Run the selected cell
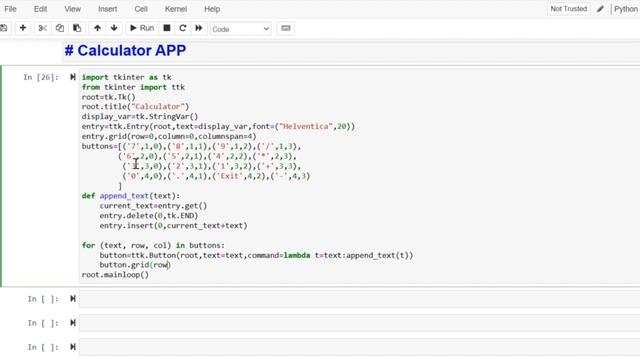Image resolution: width=640 pixels, height=360 pixels. tap(142, 28)
